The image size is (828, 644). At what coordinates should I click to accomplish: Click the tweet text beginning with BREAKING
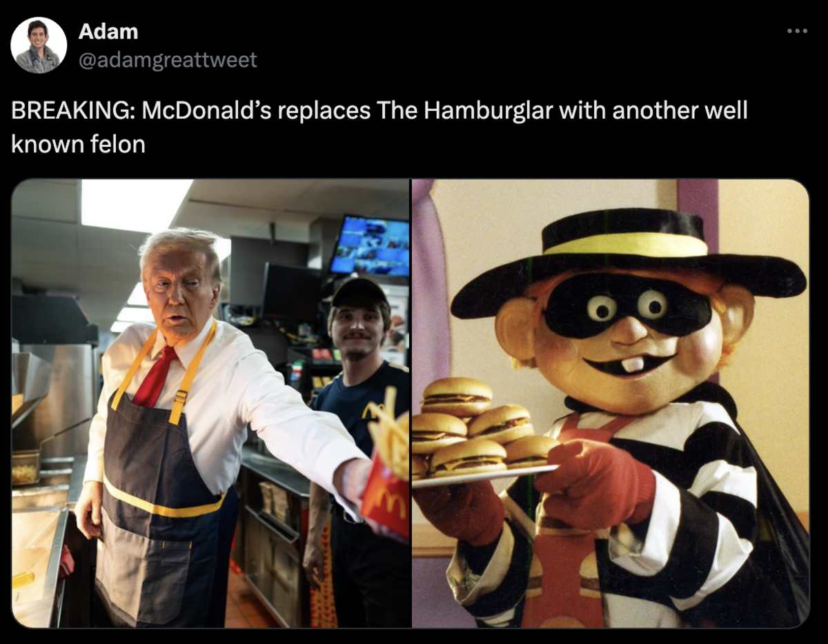(379, 127)
